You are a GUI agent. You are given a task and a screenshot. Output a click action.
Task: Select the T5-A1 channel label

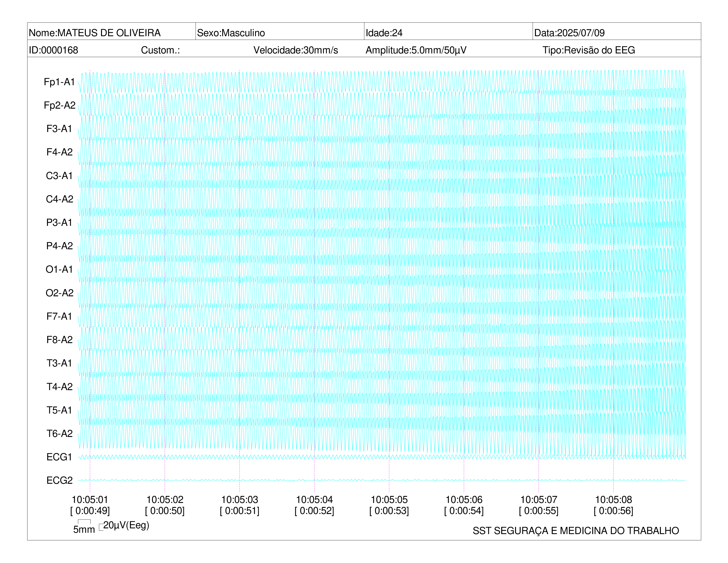(x=59, y=410)
